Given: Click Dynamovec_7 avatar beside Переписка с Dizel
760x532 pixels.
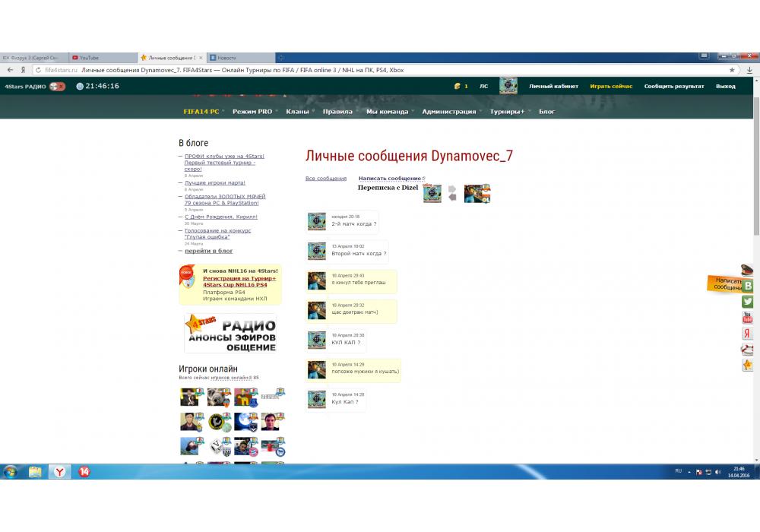Looking at the screenshot, I should [432, 193].
